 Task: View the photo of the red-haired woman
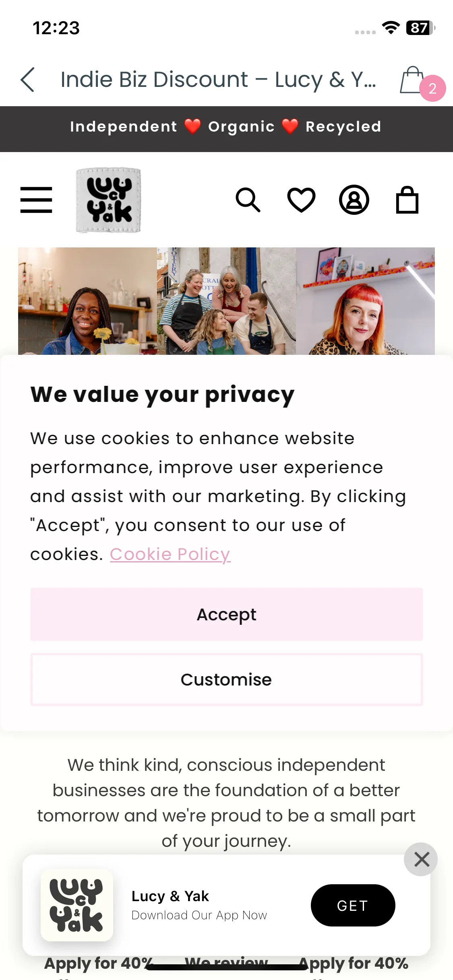pyautogui.click(x=365, y=301)
